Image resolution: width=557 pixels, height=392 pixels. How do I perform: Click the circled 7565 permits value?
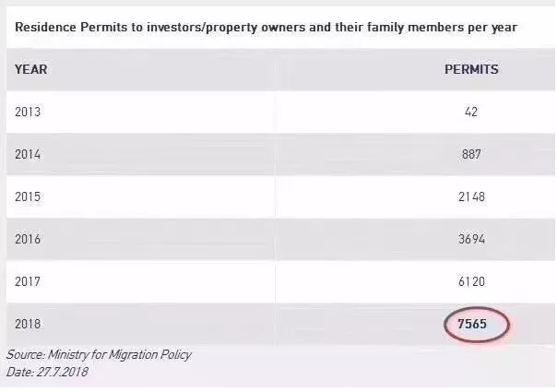(472, 324)
